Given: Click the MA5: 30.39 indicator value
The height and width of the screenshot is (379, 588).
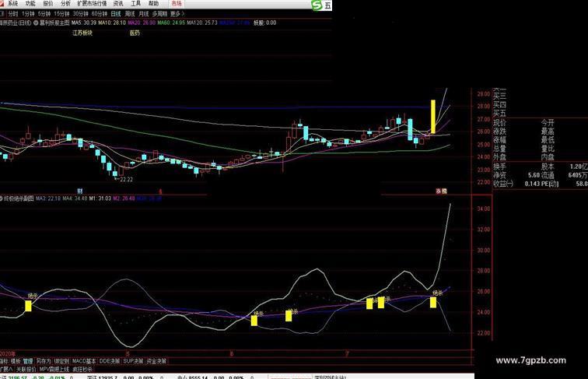Looking at the screenshot, I should 84,23.
